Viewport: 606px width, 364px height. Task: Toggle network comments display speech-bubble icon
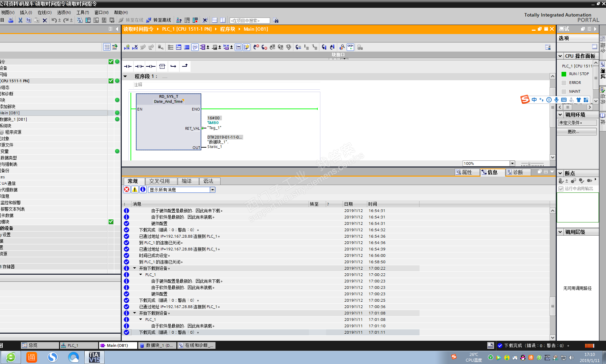(x=195, y=47)
